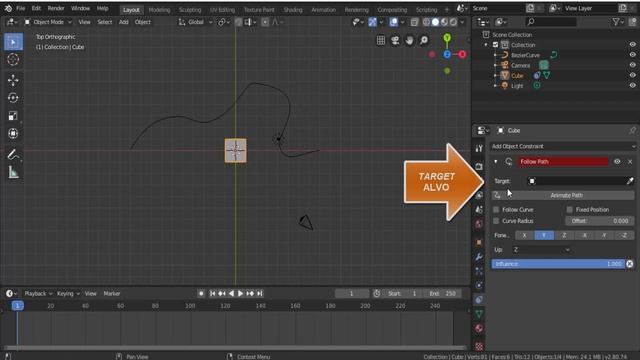This screenshot has width=640, height=360.
Task: Enable the Fixed Position checkbox
Action: 569,210
